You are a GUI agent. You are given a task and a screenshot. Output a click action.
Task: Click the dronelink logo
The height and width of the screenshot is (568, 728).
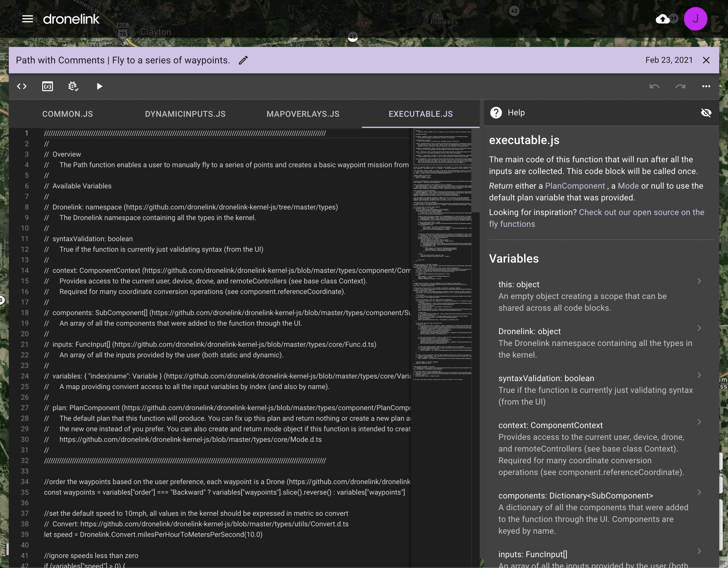71,19
